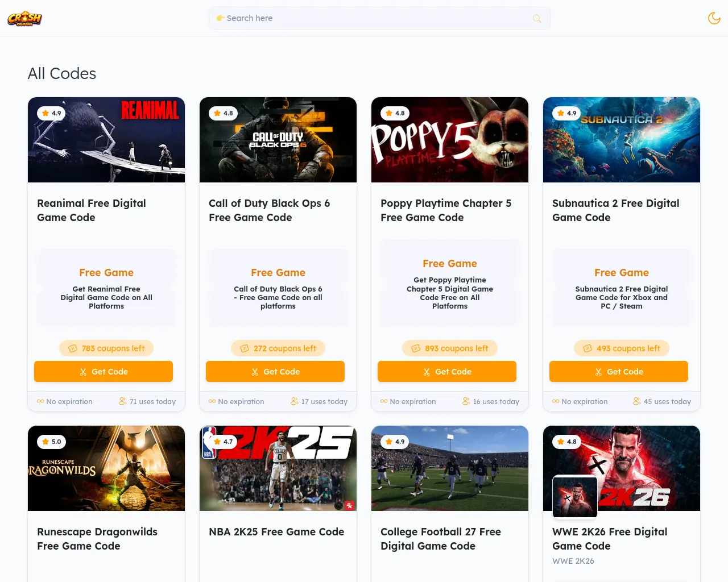Click the 4.9 rating badge on Subnautica 2
This screenshot has width=728, height=582.
point(567,113)
